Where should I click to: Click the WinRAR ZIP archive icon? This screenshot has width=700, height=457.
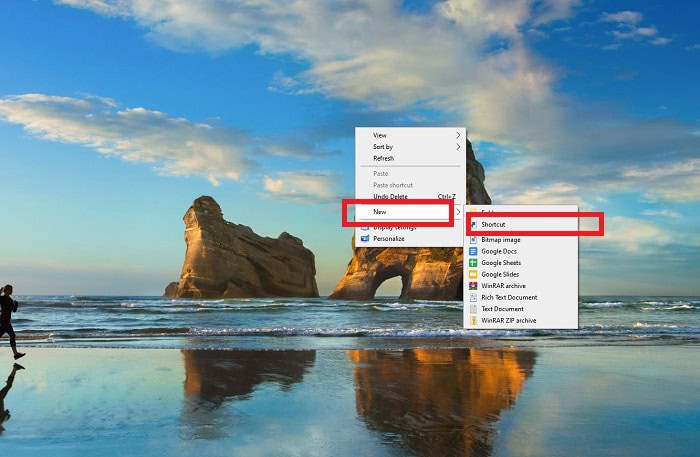[474, 320]
